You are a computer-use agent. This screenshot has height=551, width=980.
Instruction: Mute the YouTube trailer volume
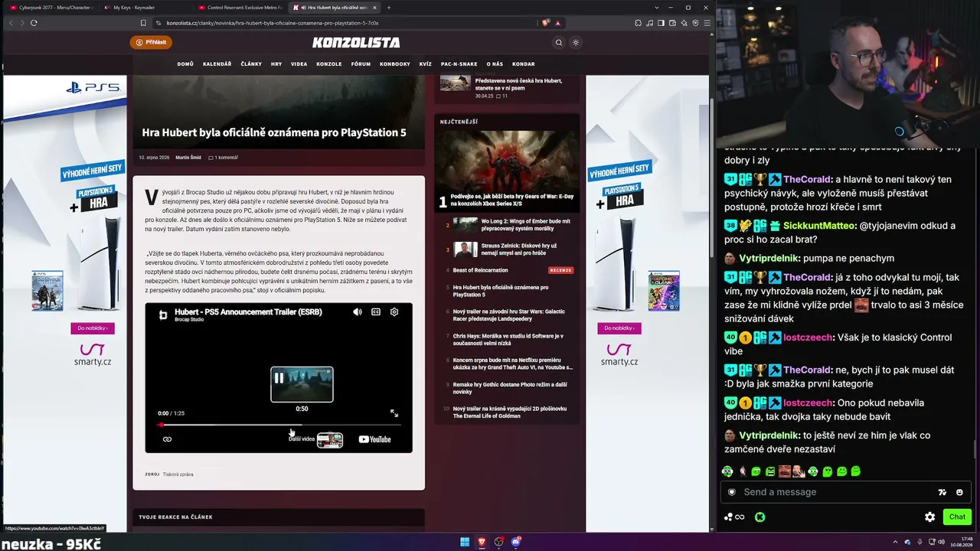pyautogui.click(x=358, y=312)
